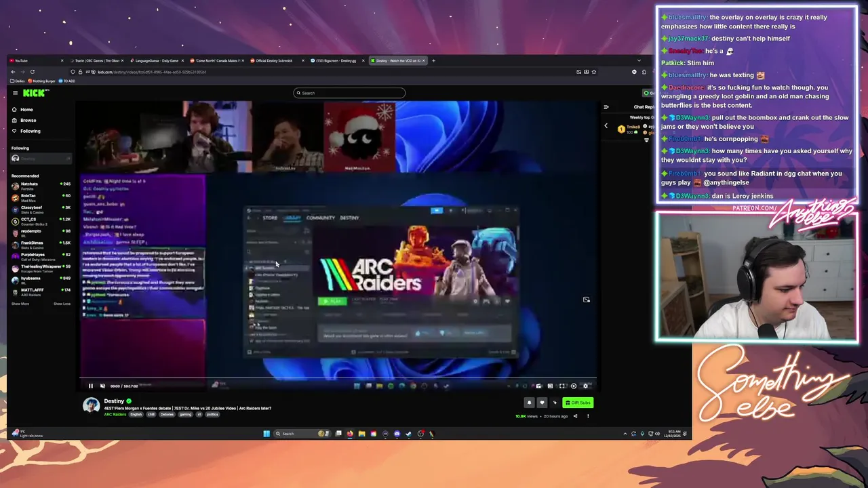Open the Classybeef recommended channel
Image resolution: width=868 pixels, height=488 pixels.
click(41, 209)
